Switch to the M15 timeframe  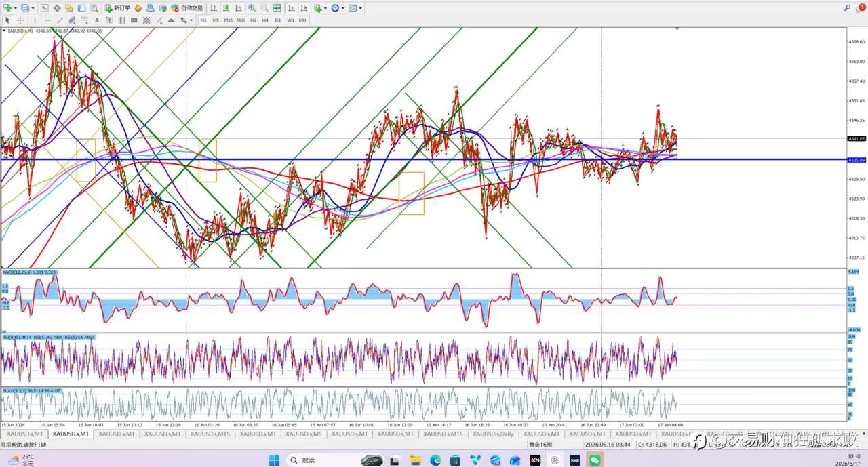point(229,20)
